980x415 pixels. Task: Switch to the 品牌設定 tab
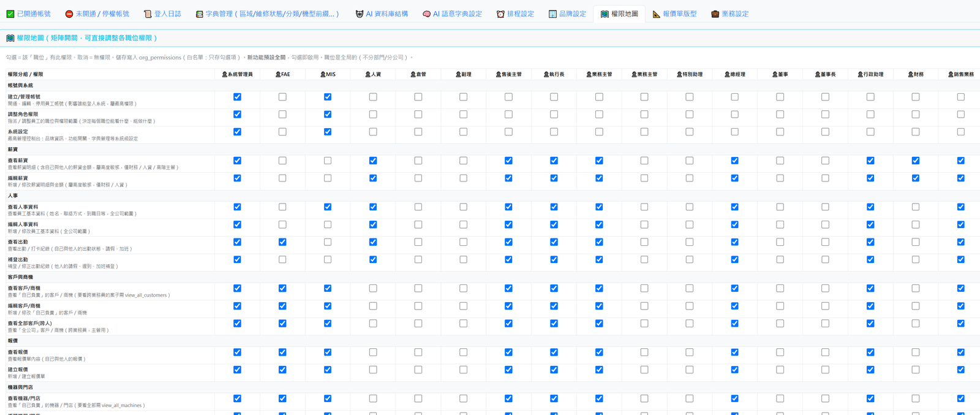click(x=568, y=13)
